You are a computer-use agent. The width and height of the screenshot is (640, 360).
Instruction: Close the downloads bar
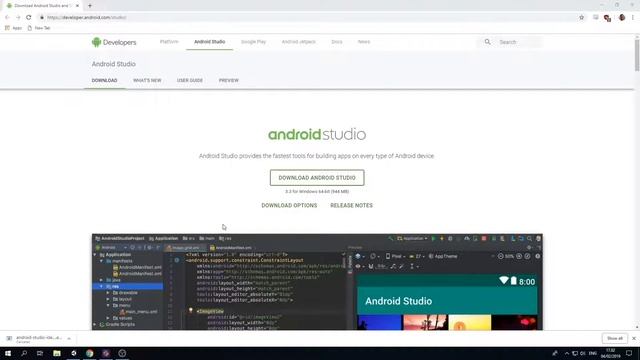coord(634,338)
